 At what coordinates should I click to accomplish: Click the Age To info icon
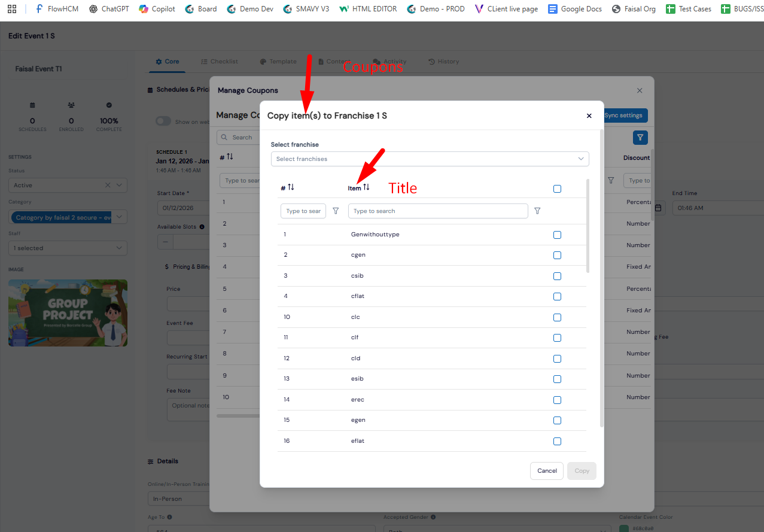coord(169,517)
